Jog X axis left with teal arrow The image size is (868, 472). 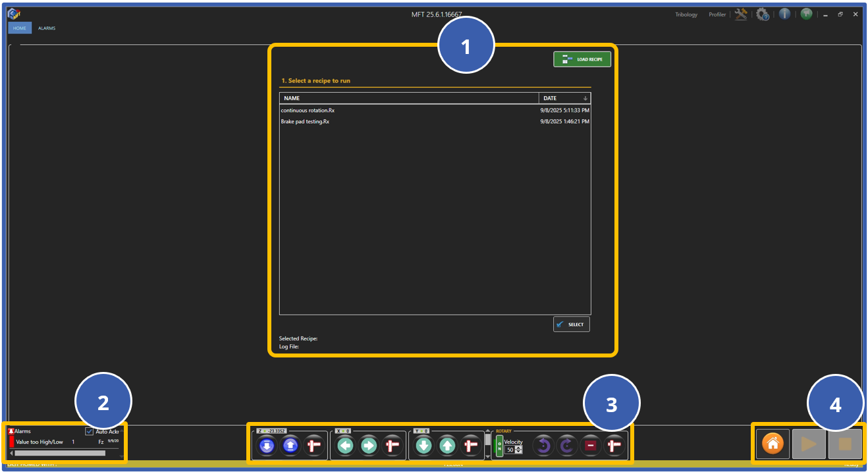(345, 446)
